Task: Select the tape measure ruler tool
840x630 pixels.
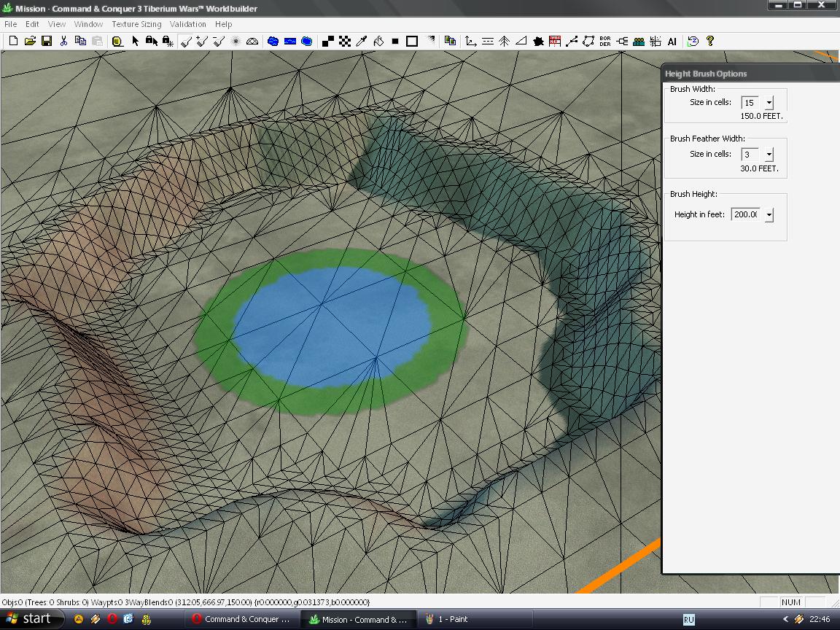Action: tap(118, 42)
